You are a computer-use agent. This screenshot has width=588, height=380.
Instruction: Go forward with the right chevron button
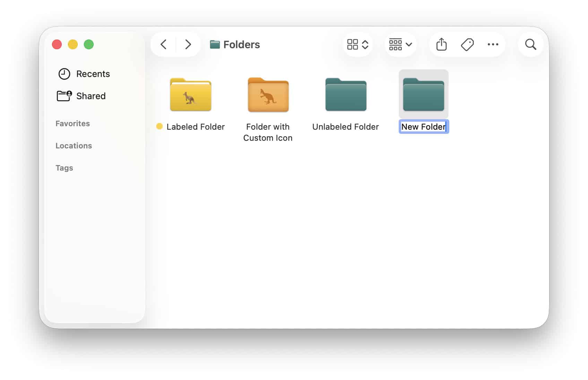pyautogui.click(x=188, y=44)
